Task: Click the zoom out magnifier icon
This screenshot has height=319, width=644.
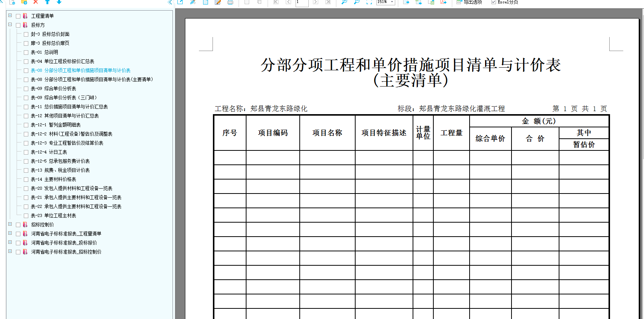Action: [x=357, y=2]
